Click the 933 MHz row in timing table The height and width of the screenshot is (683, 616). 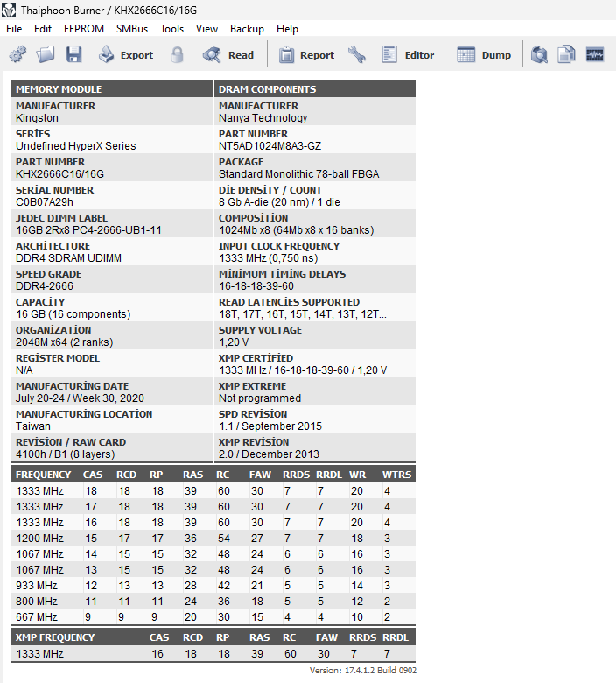(x=213, y=586)
